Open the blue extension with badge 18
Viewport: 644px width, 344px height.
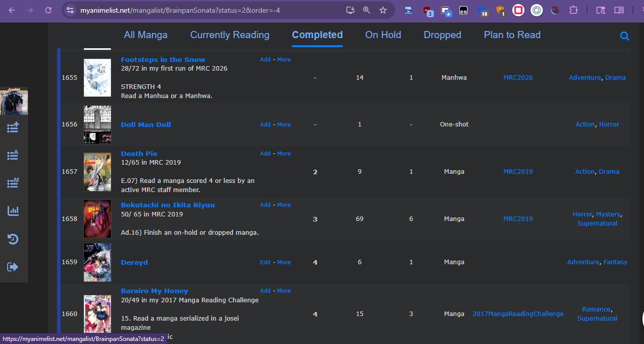pyautogui.click(x=482, y=11)
